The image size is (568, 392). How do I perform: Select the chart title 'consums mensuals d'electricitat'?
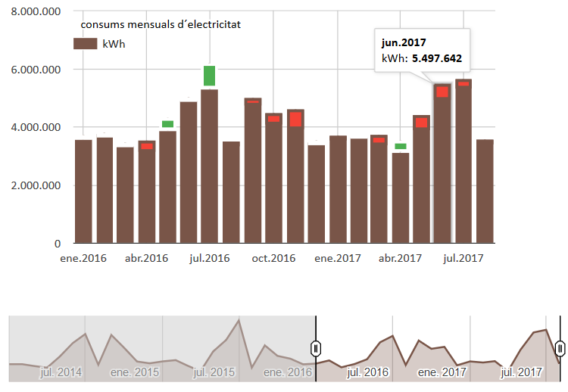(x=161, y=24)
